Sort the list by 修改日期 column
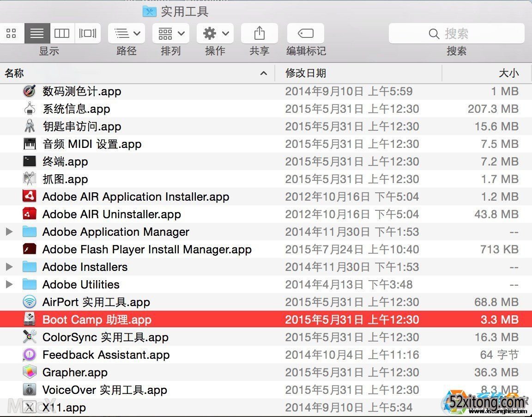This screenshot has height=417, width=532. coord(358,73)
